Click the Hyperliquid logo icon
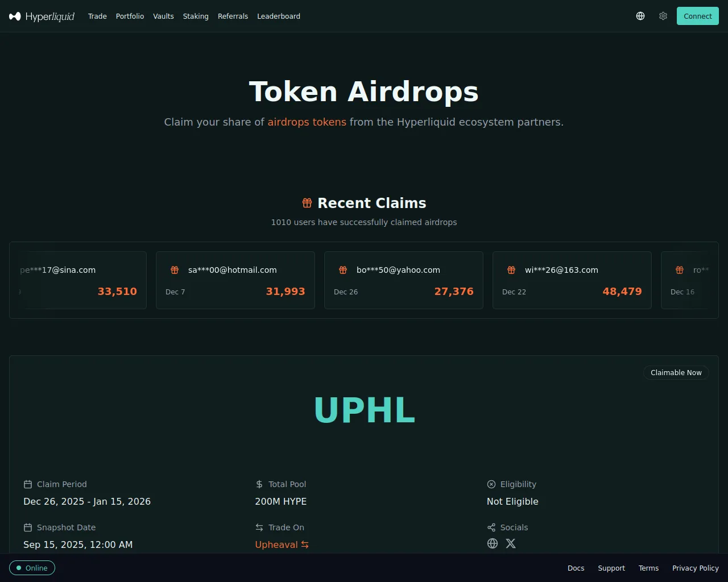This screenshot has height=582, width=728. pos(15,16)
